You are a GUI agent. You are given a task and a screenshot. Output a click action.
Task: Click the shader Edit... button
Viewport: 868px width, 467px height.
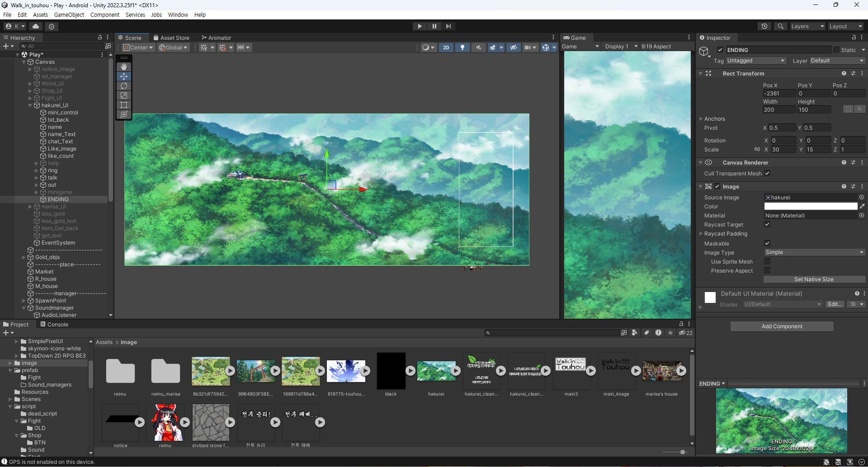point(835,304)
